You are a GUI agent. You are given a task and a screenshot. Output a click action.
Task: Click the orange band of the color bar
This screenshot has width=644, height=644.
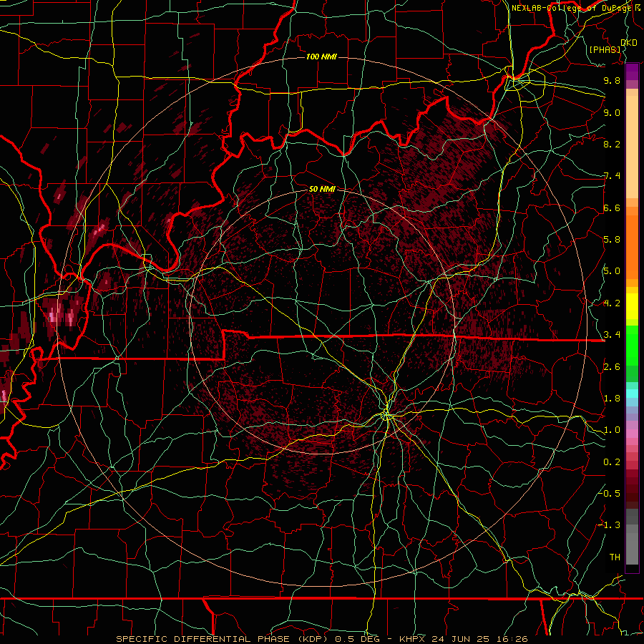[632, 246]
